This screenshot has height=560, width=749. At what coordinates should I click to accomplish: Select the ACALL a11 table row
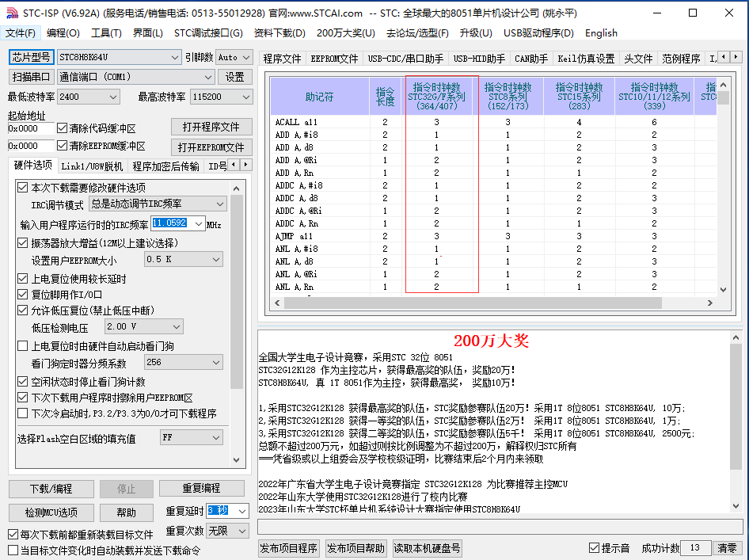[x=493, y=122]
